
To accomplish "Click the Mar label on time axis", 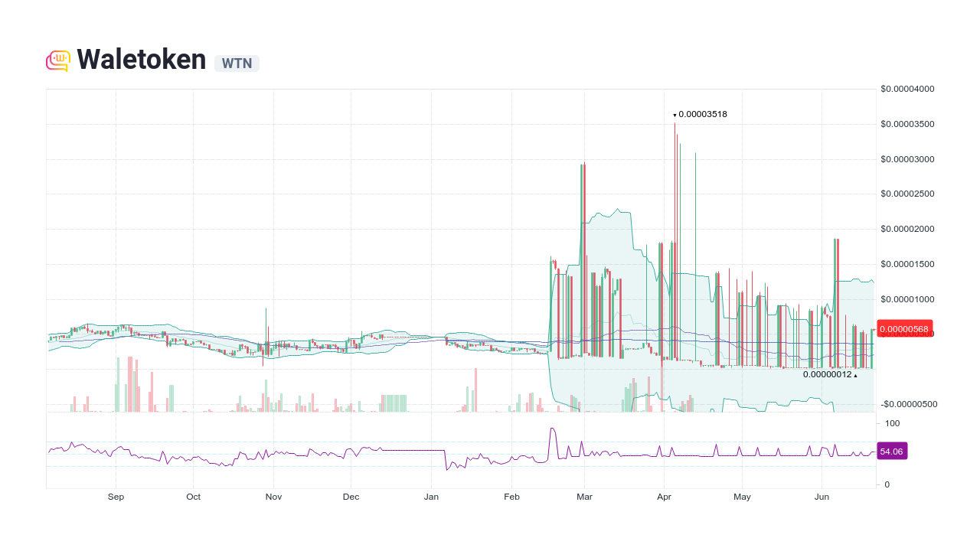I will [x=584, y=497].
